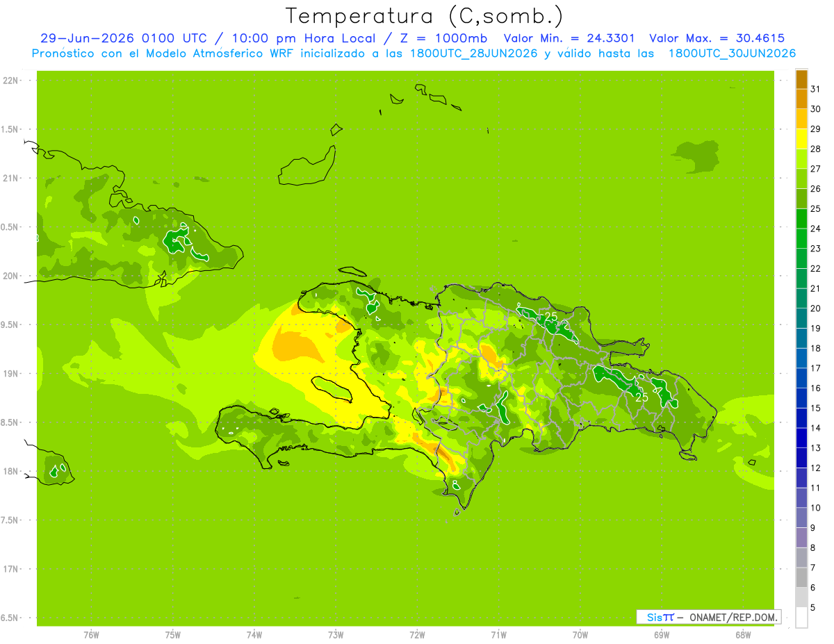The image size is (834, 644).
Task: Click the 20N latitude label
Action: (x=10, y=276)
